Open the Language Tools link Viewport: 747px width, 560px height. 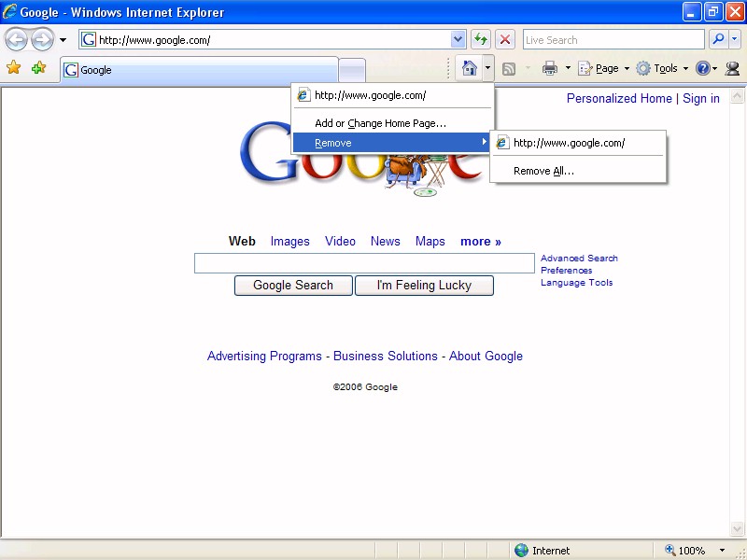click(x=576, y=283)
